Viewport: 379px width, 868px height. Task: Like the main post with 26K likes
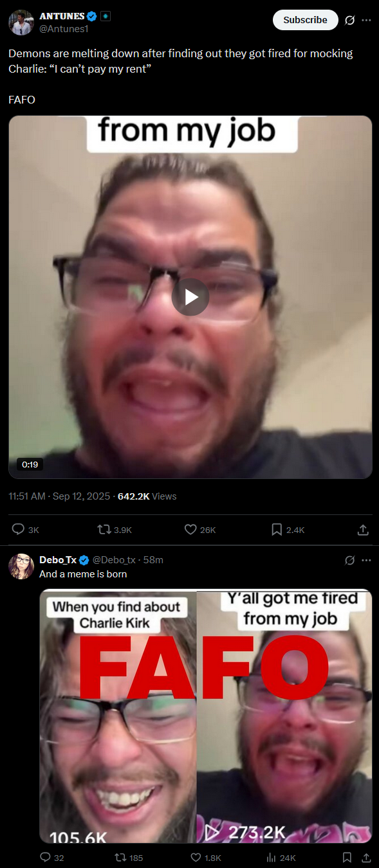tap(200, 530)
